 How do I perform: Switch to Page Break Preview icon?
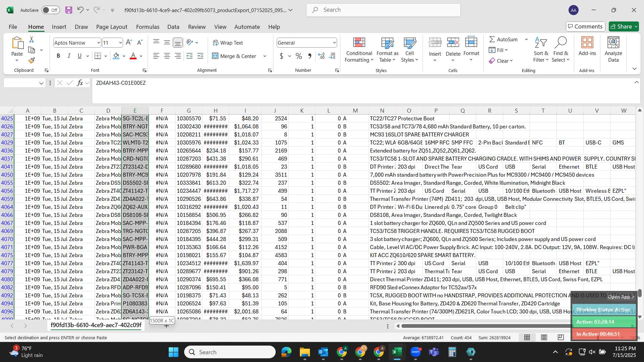(x=560, y=338)
